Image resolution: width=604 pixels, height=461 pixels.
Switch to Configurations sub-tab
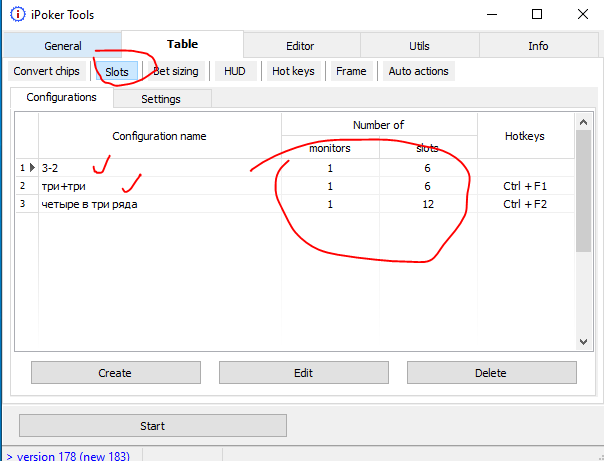point(62,97)
